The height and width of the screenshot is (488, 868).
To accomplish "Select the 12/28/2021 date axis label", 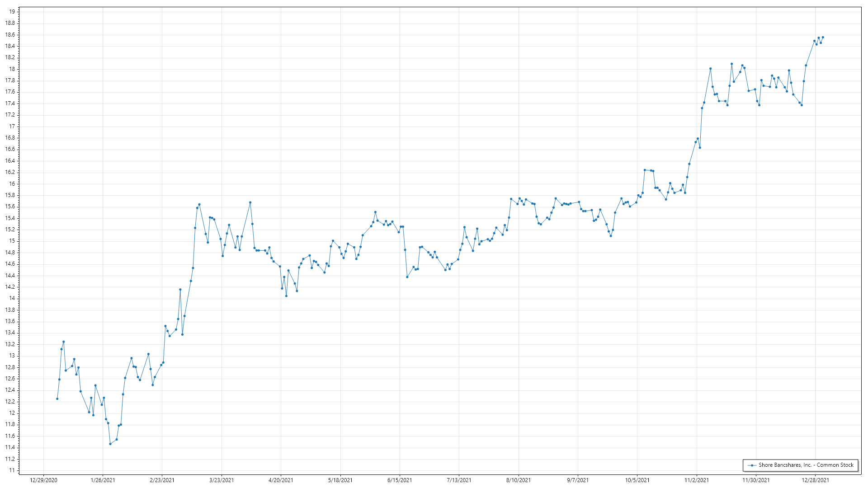I will 816,480.
